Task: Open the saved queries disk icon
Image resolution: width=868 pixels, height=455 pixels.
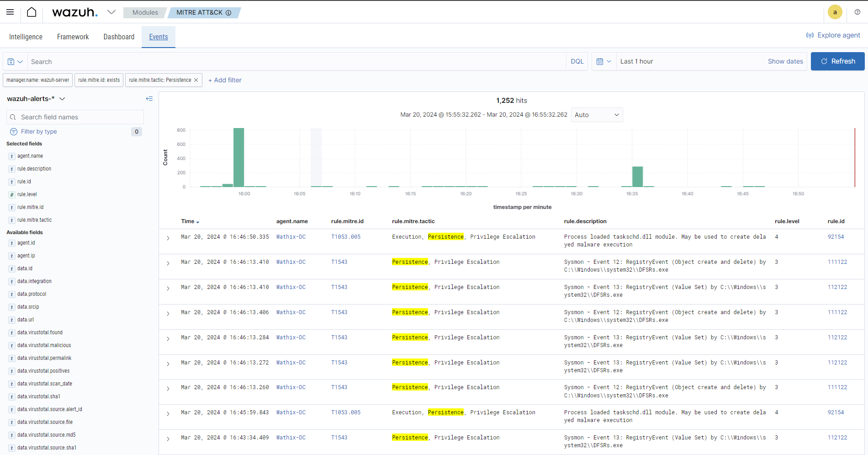Action: 11,62
